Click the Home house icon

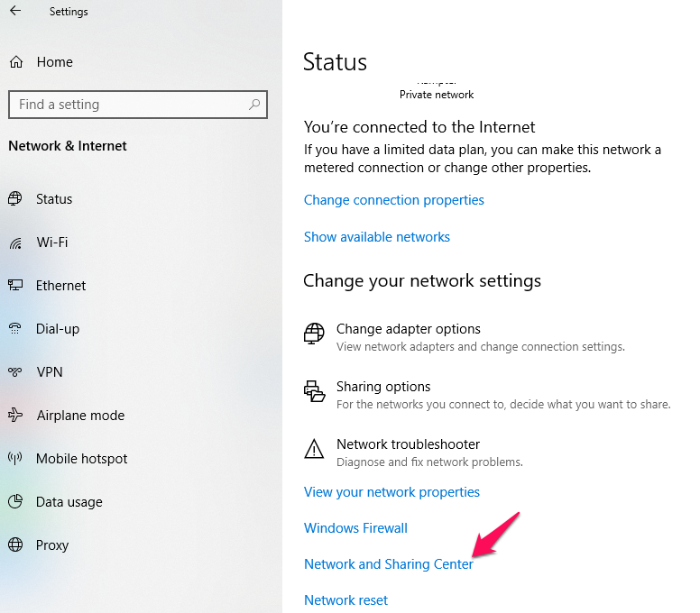tap(16, 62)
